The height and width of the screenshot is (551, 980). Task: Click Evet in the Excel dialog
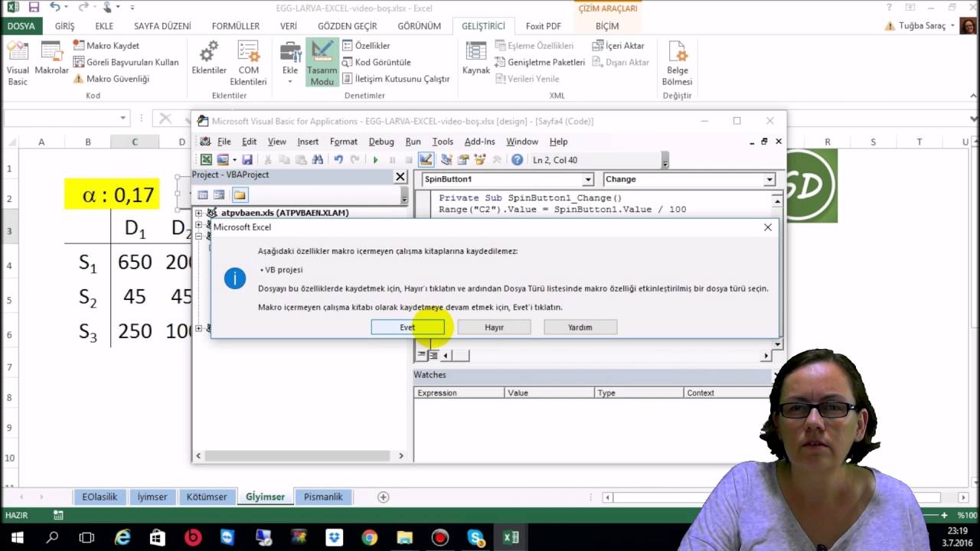click(407, 327)
